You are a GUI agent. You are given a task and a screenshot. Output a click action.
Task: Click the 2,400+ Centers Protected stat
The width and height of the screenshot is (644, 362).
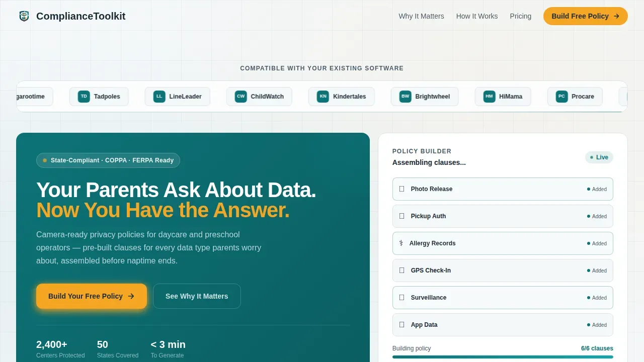[60, 349]
